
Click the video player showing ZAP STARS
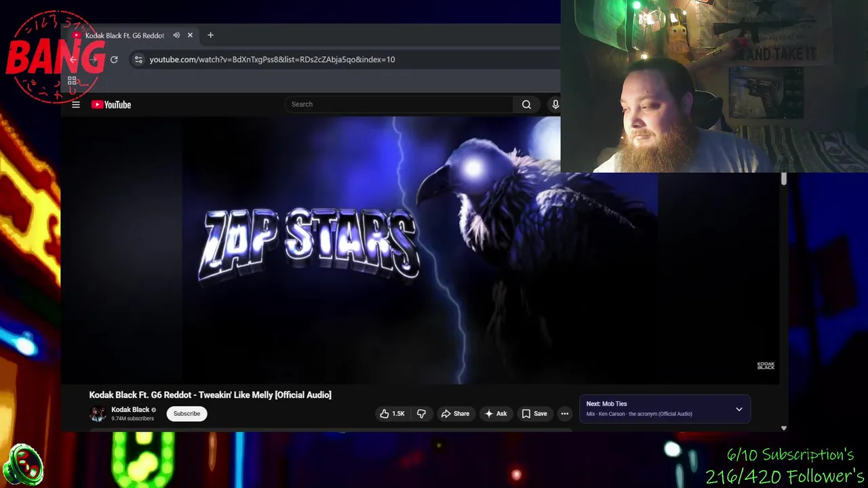pos(420,250)
